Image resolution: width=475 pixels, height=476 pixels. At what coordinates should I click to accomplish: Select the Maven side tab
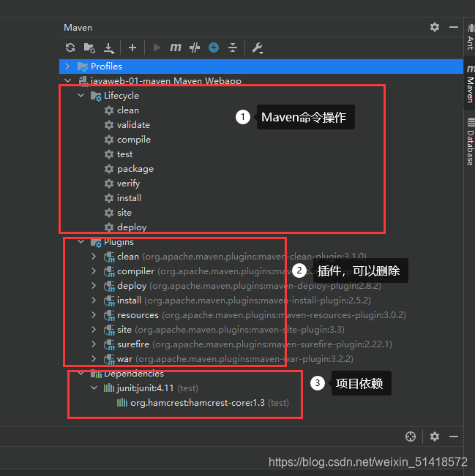pos(470,83)
